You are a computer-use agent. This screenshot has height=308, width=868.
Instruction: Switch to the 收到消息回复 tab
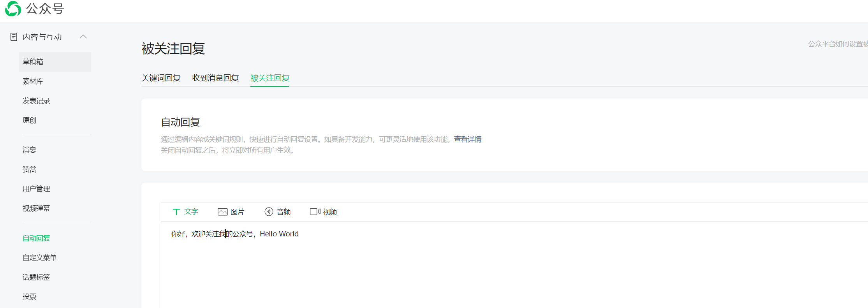tap(215, 78)
